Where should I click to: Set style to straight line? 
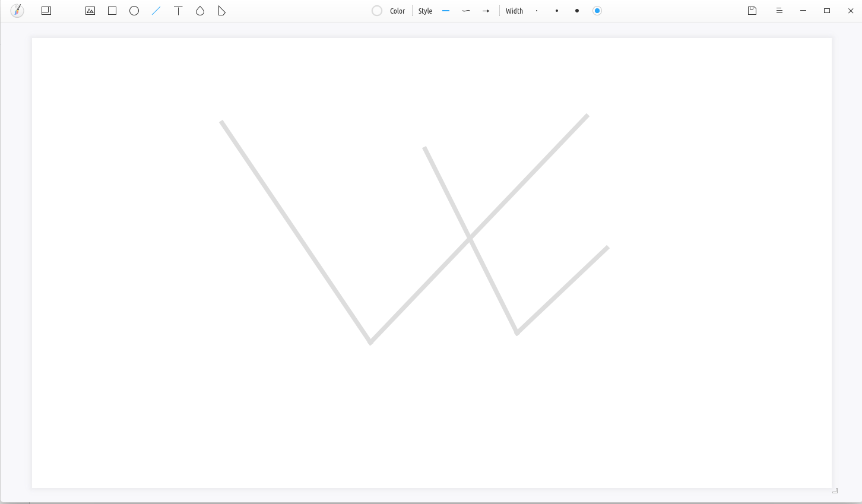coord(446,11)
